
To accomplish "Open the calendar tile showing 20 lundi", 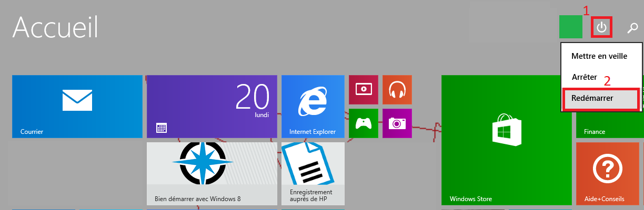I will [x=212, y=107].
